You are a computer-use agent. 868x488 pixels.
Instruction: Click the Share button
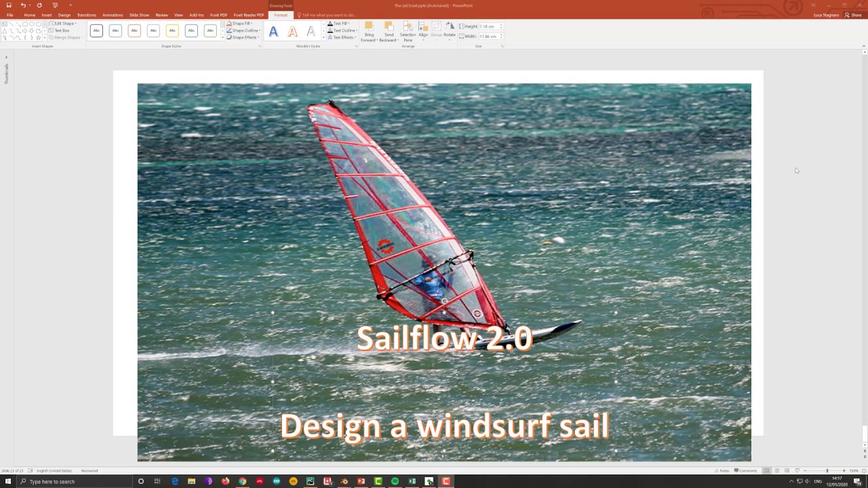point(853,15)
